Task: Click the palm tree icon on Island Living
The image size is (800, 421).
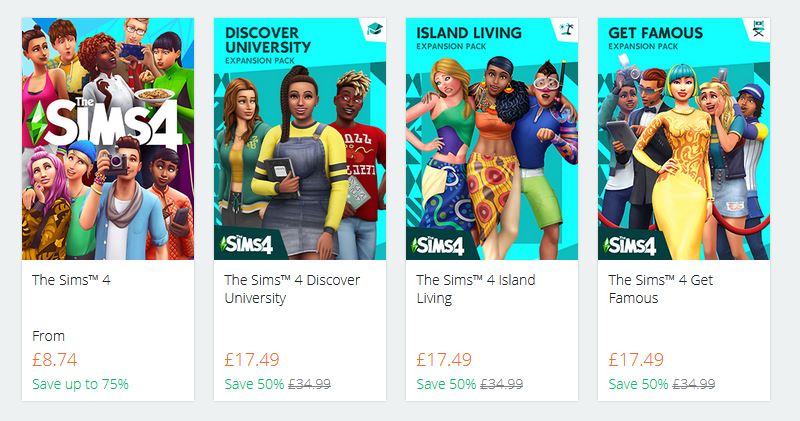Action: pos(566,29)
